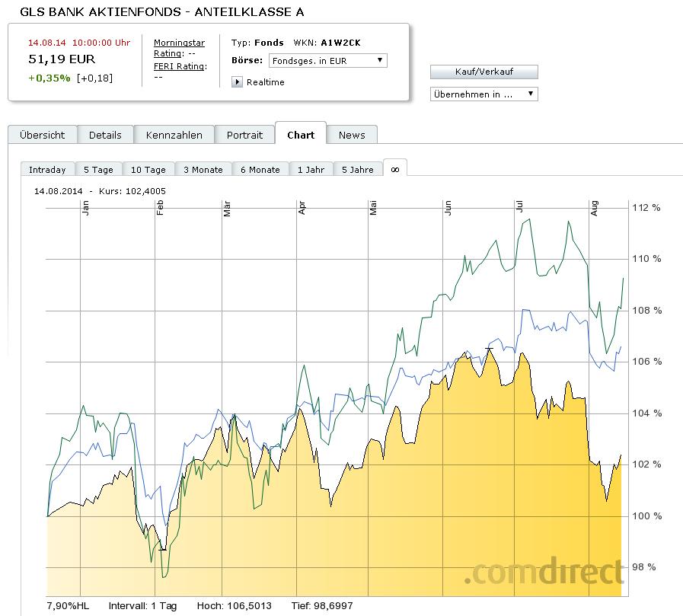The width and height of the screenshot is (683, 616).
Task: Switch to the Übersicht tab
Action: pos(43,135)
